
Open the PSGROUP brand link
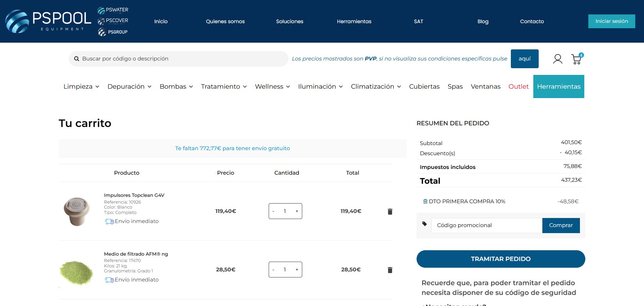click(113, 32)
